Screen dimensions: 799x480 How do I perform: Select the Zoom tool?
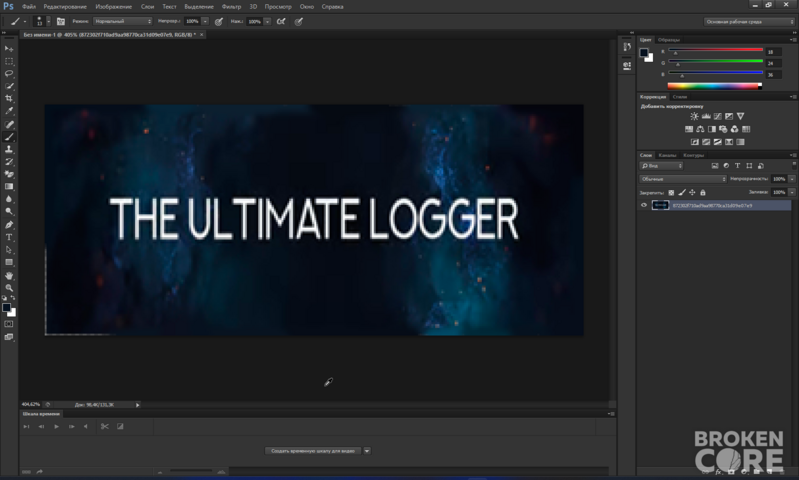pos(9,288)
